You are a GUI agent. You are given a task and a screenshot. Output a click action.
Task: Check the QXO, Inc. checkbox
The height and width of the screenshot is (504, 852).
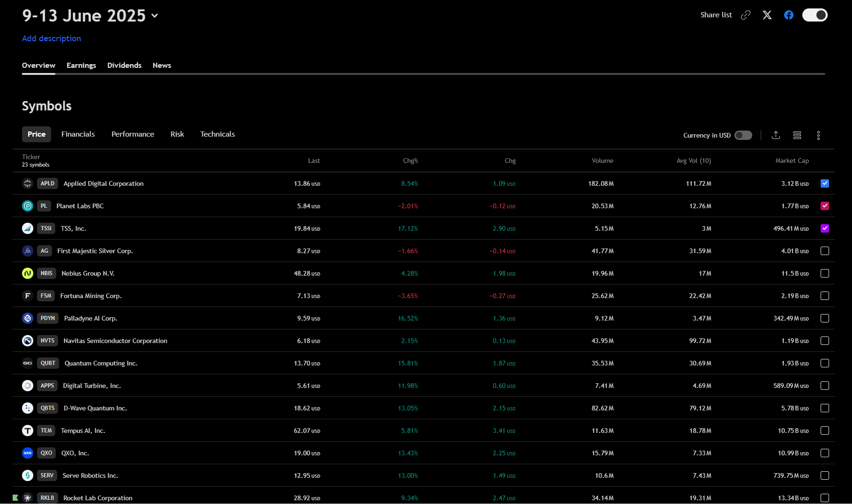(825, 453)
